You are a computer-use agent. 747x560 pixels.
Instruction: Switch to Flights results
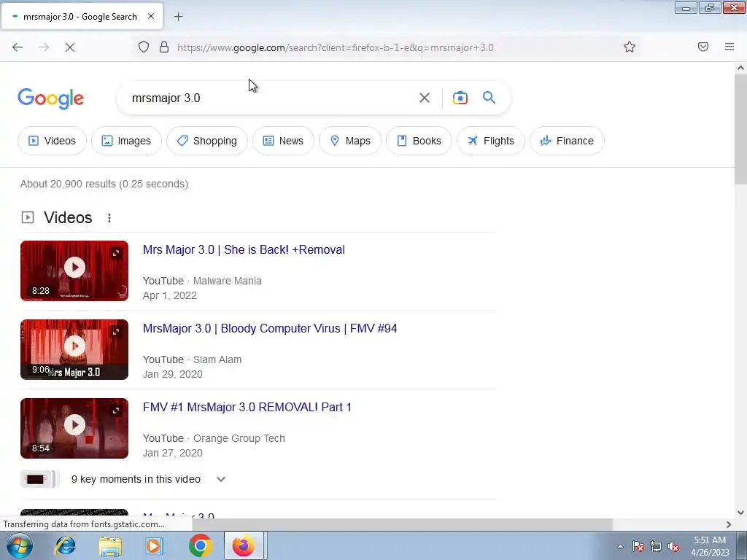[491, 141]
